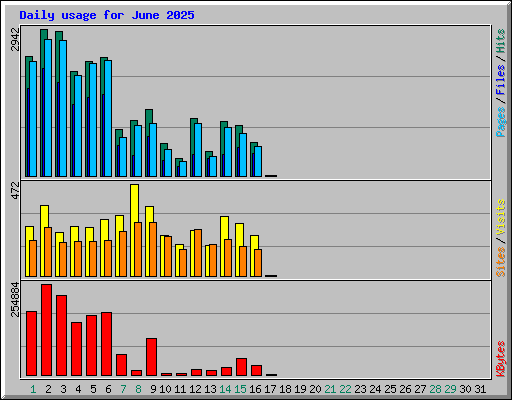Image resolution: width=512 pixels, height=400 pixels.
Task: Click the day 2 cyan pages bar
Action: pos(48,108)
